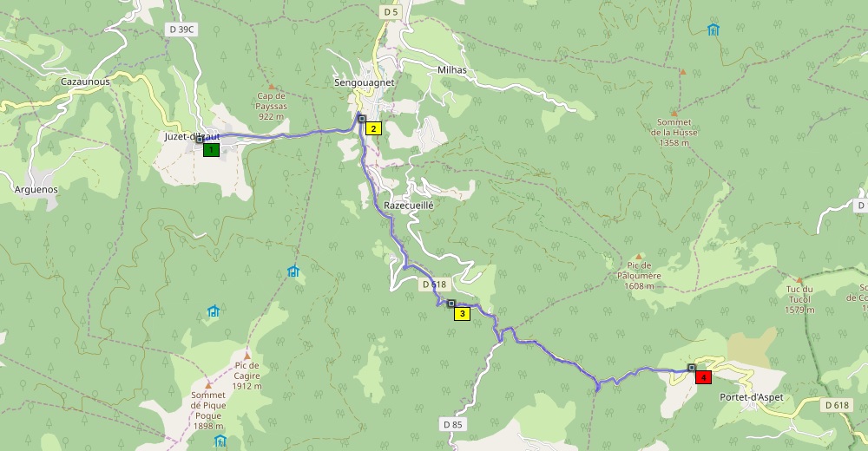This screenshot has width=868, height=451.
Task: Click shelter icon below Sommet de Pique Poque
Action: pyautogui.click(x=220, y=441)
